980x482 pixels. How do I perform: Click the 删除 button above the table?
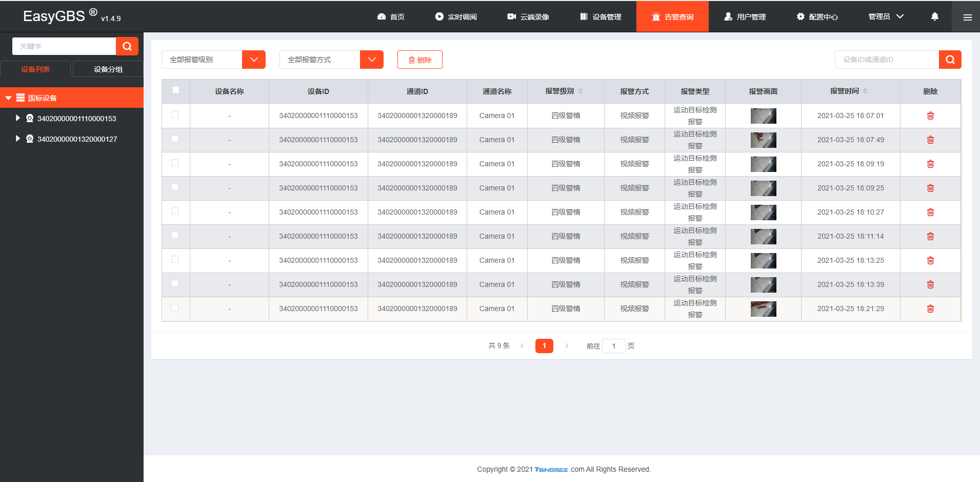(x=419, y=60)
